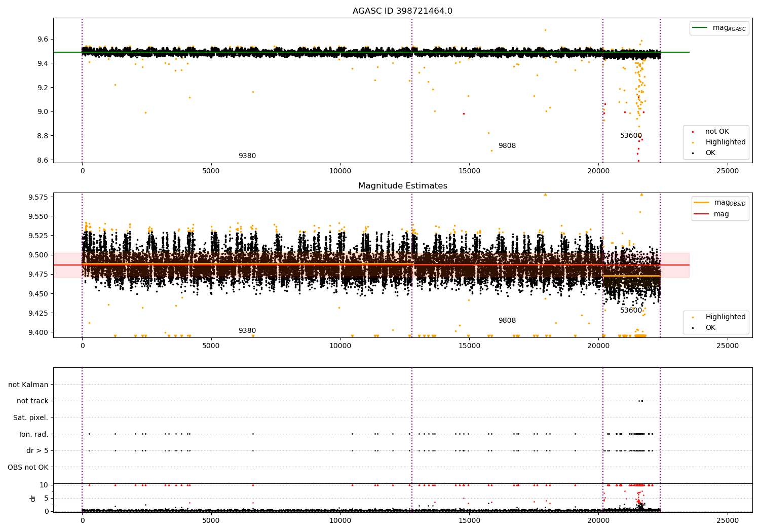
Task: Click the "53600" annotation in top plot
Action: click(631, 136)
